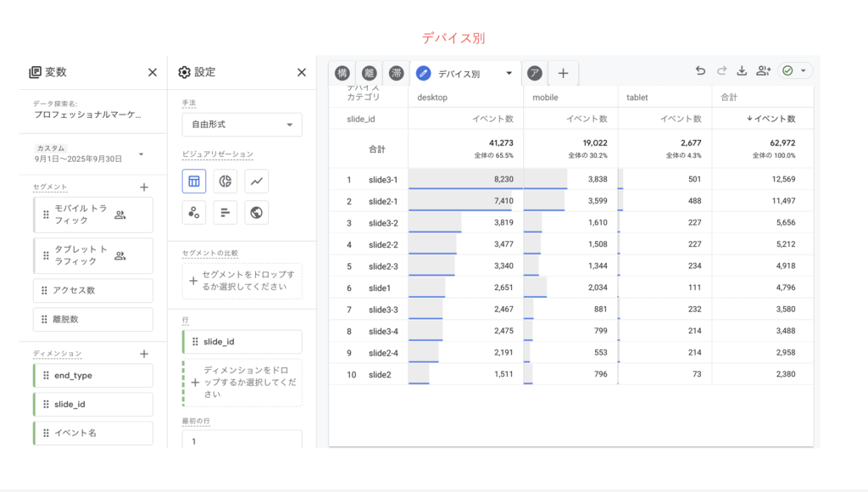Expand the custom date range selector
The image size is (868, 492).
pos(141,154)
